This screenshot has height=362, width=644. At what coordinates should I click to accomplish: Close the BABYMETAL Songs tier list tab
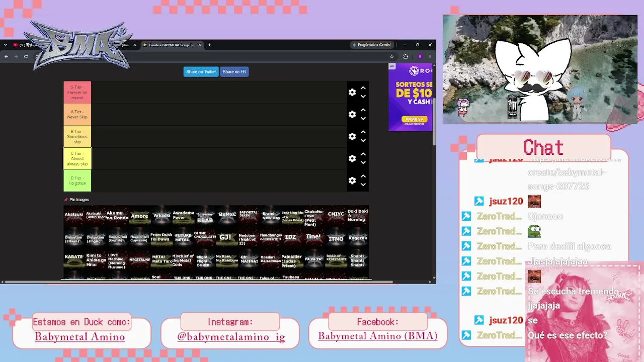[x=200, y=45]
